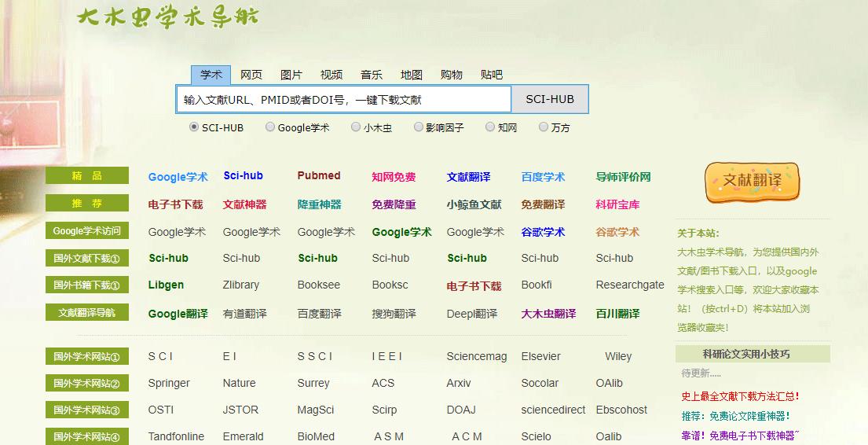Visit the 导师评价网 link
This screenshot has width=868, height=445.
tap(624, 177)
